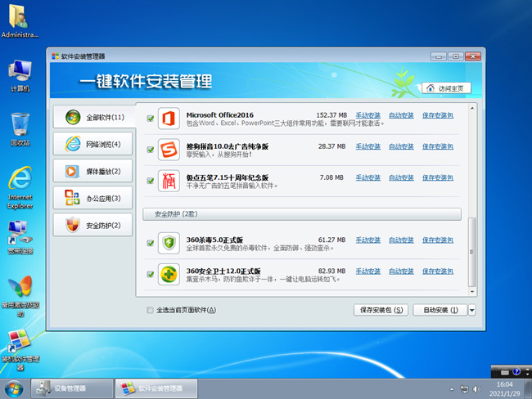Image resolution: width=532 pixels, height=399 pixels.
Task: Click 自动安装 link for 360杀毒5.0
Action: pos(401,240)
